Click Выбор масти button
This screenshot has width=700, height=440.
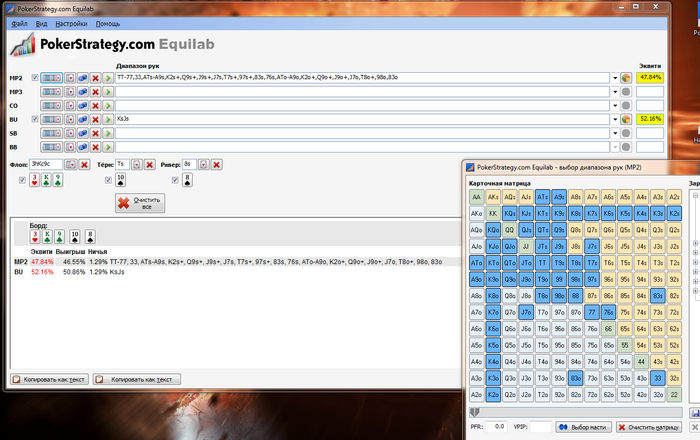tap(583, 427)
